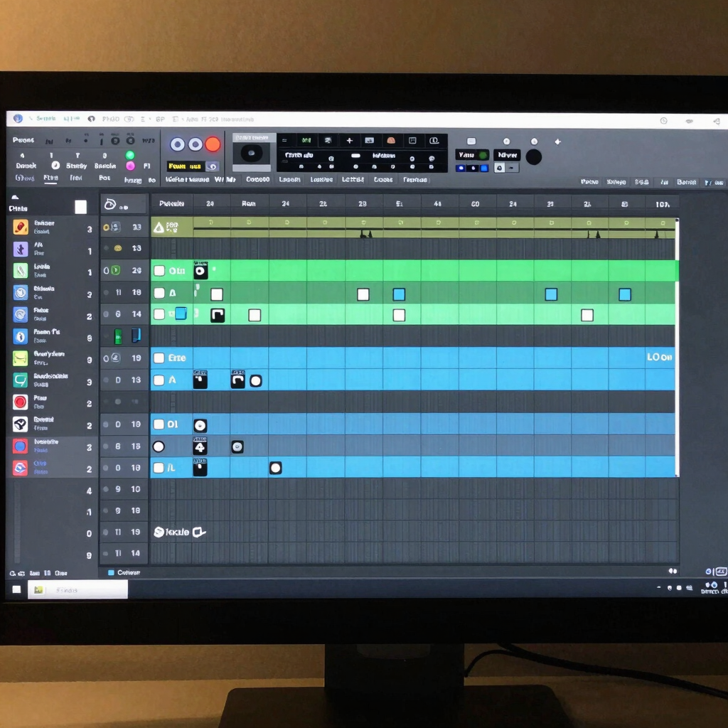728x728 pixels.
Task: Click the orange record button in transport
Action: 213,144
